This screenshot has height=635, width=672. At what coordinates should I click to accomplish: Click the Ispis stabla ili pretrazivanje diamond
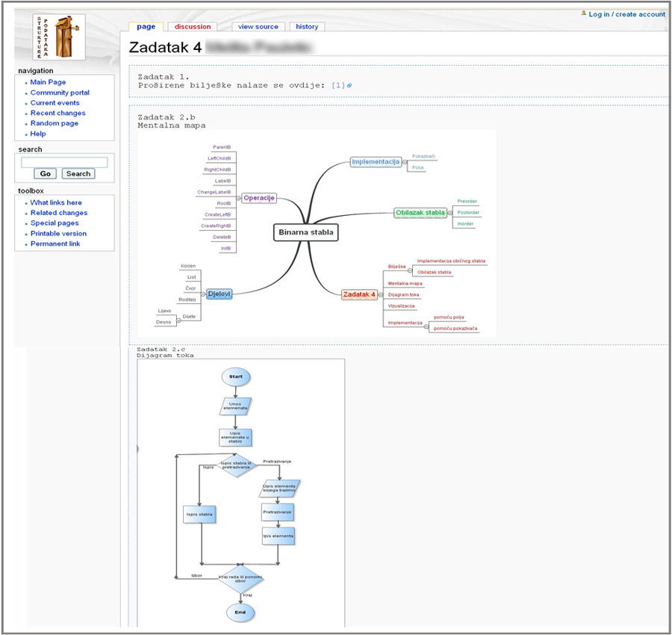[x=236, y=465]
